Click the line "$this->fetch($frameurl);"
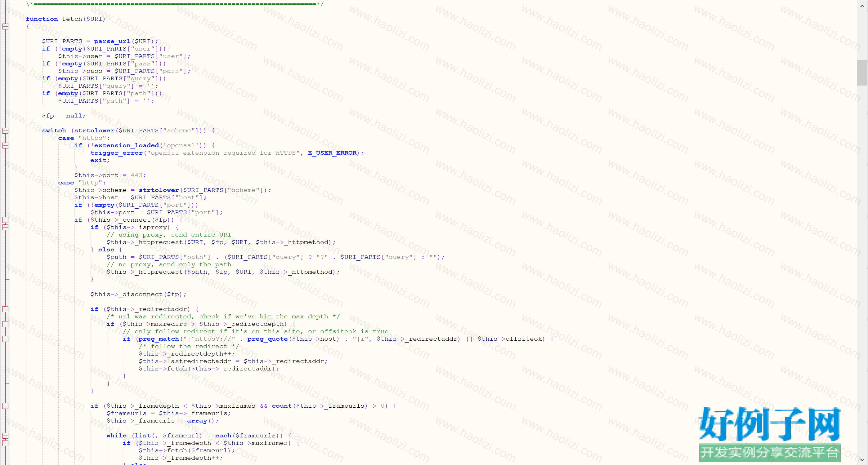 click(187, 450)
